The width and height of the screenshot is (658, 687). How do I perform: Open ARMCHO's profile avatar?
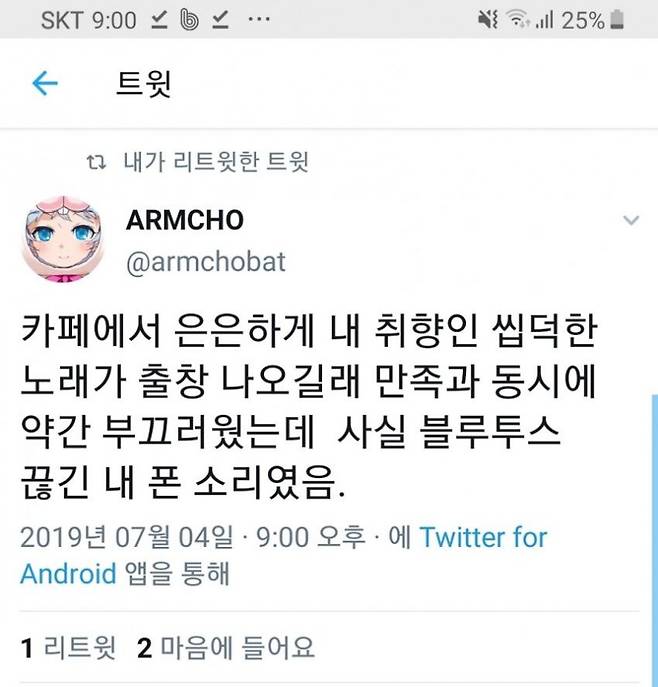pos(64,240)
